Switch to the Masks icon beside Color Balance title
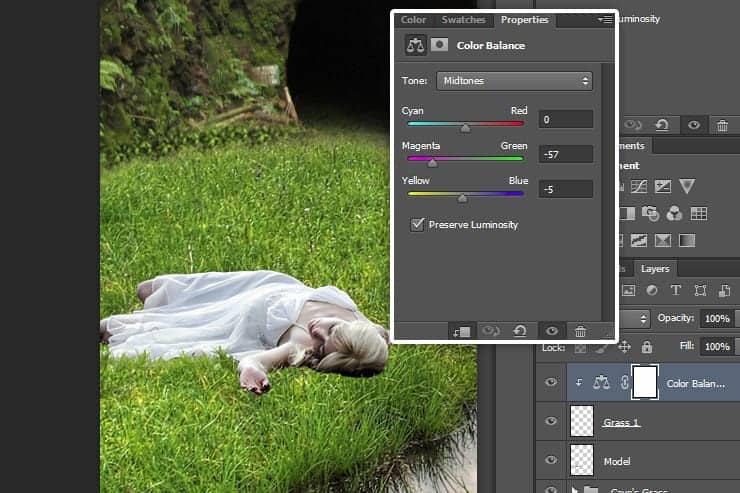This screenshot has width=740, height=493. point(439,45)
